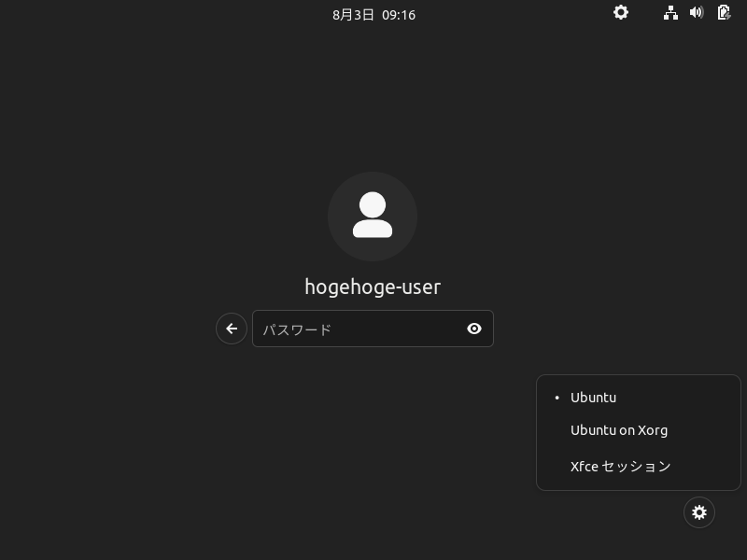Choose the Ubuntu on Xorg session
The width and height of the screenshot is (747, 560).
point(639,430)
